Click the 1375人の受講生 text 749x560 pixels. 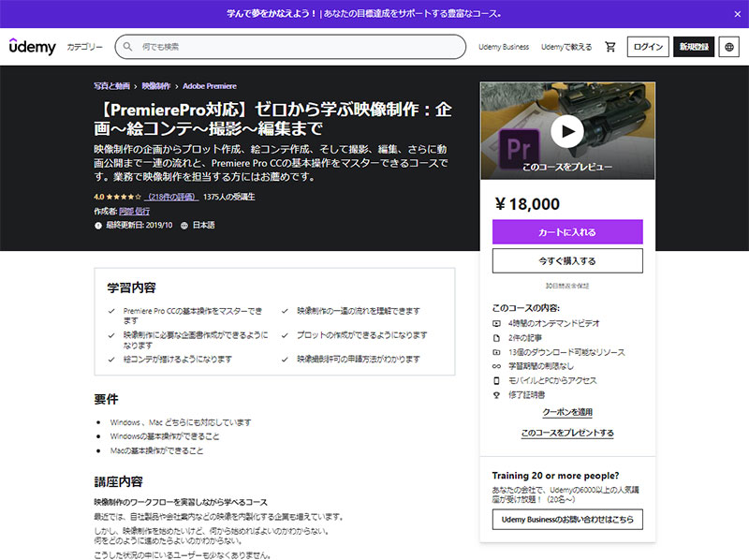tap(228, 197)
